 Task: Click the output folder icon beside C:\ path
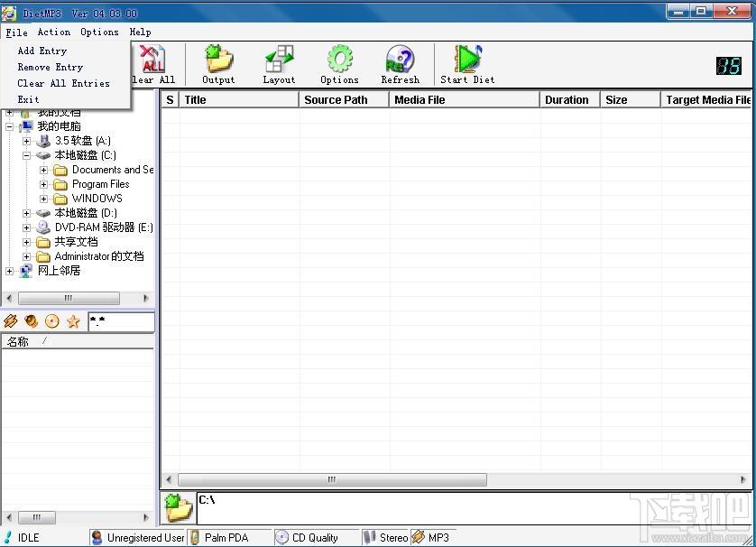pos(178,507)
